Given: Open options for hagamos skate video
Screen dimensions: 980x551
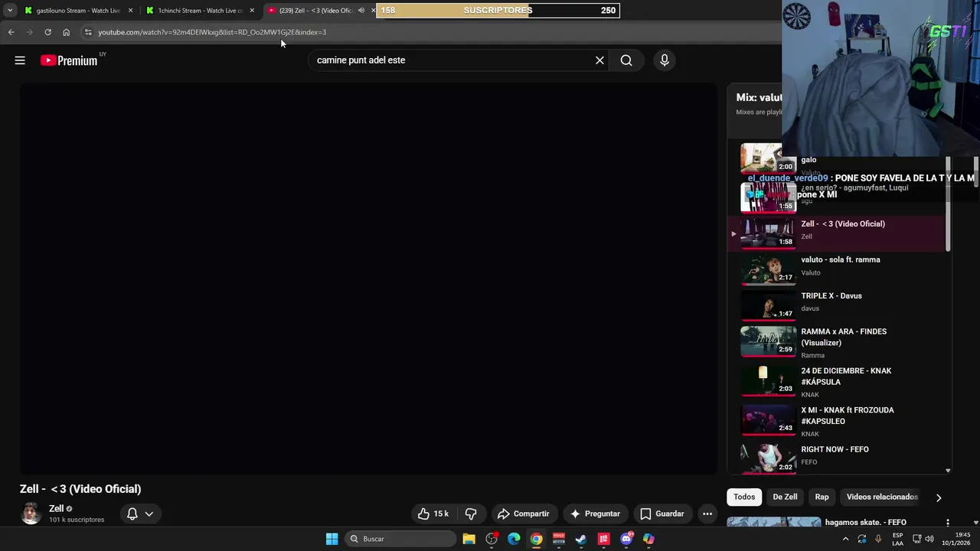Looking at the screenshot, I should pyautogui.click(x=948, y=523).
